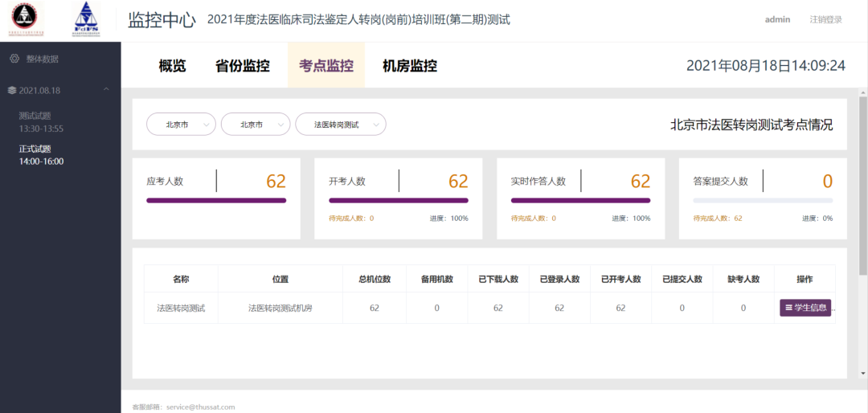Image resolution: width=868 pixels, height=413 pixels.
Task: Click the admin username
Action: (x=777, y=19)
